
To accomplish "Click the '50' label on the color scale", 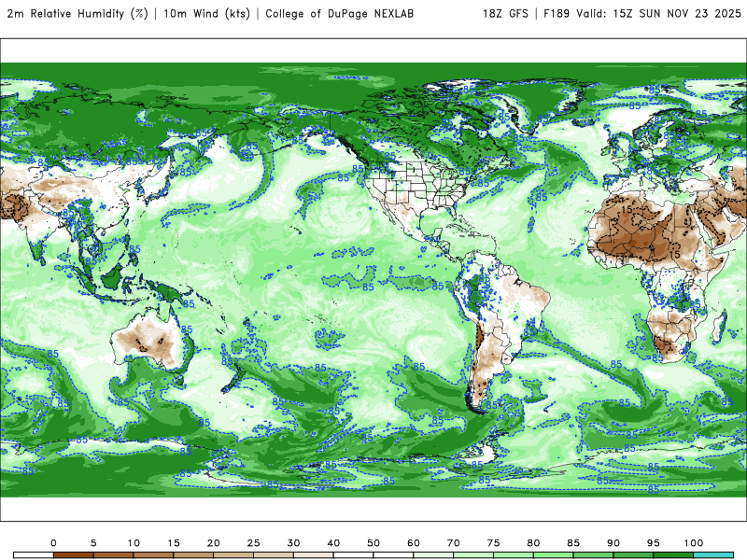I will tap(373, 543).
